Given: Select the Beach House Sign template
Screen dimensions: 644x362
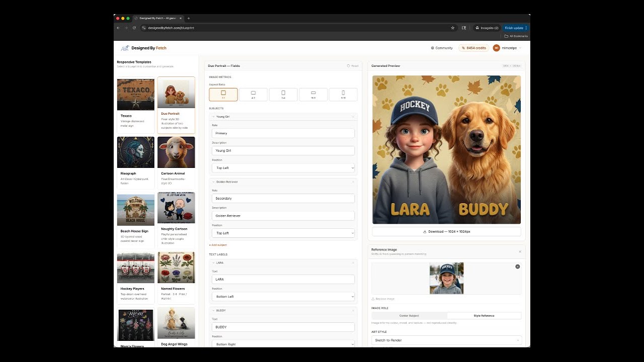Looking at the screenshot, I should point(136,220).
